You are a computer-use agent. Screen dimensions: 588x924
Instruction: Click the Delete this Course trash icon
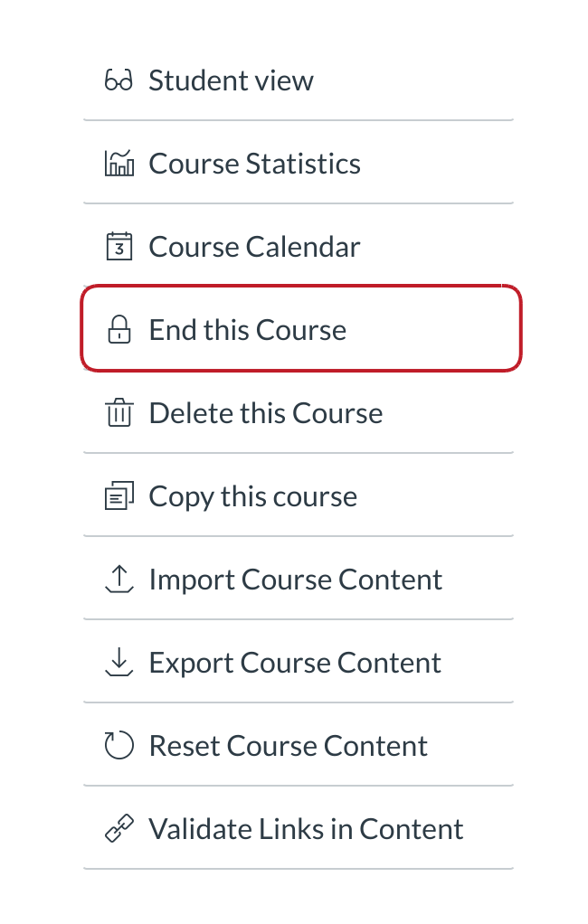pyautogui.click(x=119, y=413)
